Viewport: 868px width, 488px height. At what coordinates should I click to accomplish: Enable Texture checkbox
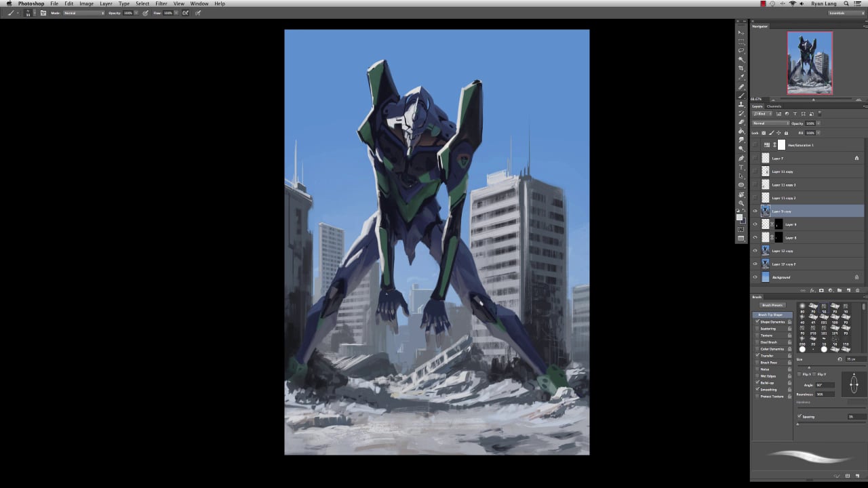pos(757,335)
